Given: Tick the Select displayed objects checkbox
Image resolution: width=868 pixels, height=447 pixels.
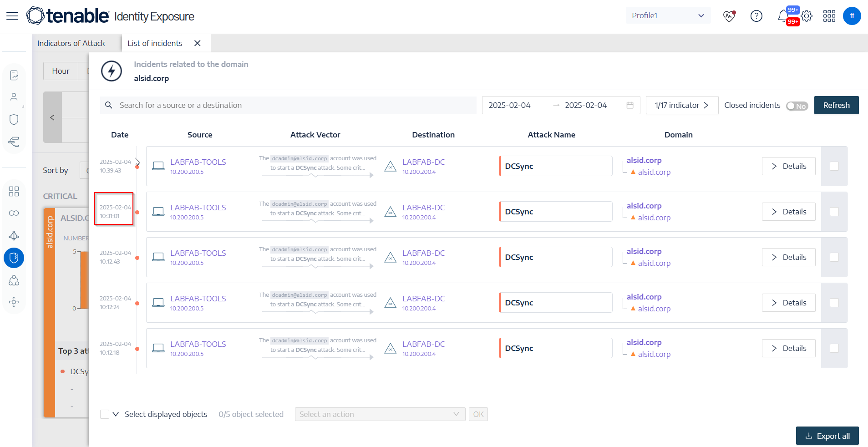Looking at the screenshot, I should coord(105,414).
